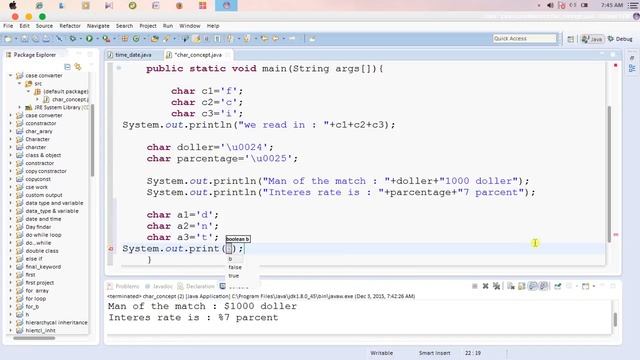The height and width of the screenshot is (360, 640).
Task: Expand the JRE System Library node
Action: tap(19, 107)
